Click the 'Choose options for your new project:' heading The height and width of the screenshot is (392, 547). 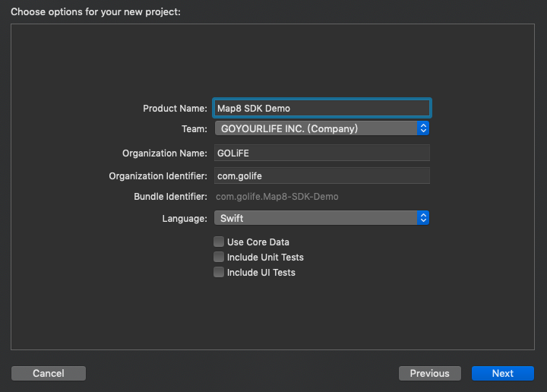click(96, 12)
